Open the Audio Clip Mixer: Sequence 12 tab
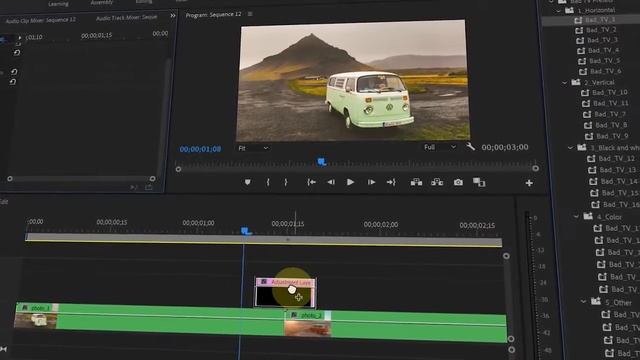 41,20
